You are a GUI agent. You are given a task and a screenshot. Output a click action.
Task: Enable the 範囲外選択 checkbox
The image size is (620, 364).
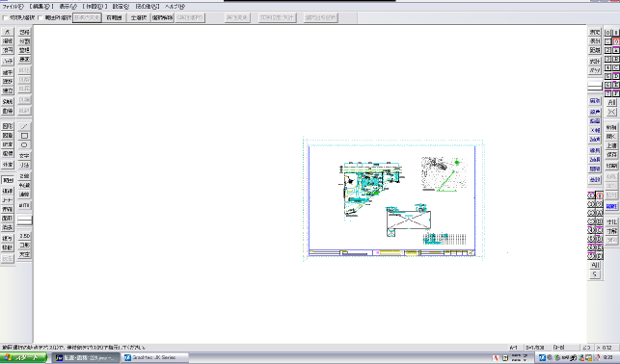[x=40, y=17]
